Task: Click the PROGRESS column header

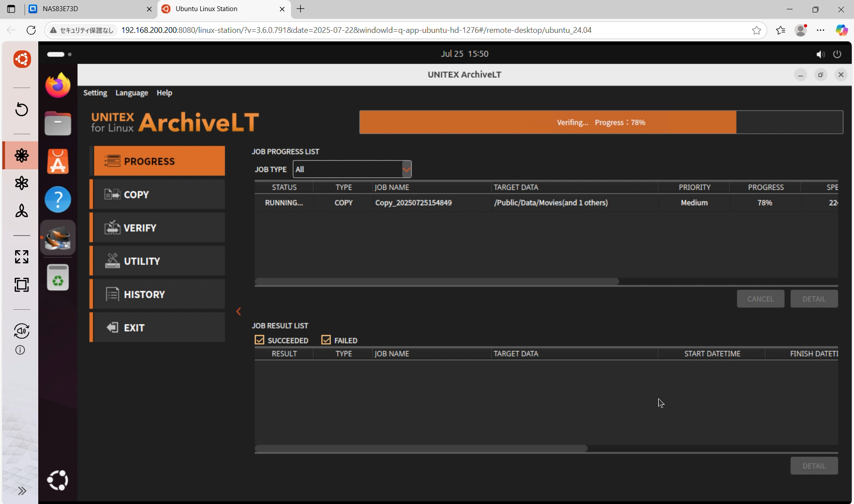Action: coord(765,187)
